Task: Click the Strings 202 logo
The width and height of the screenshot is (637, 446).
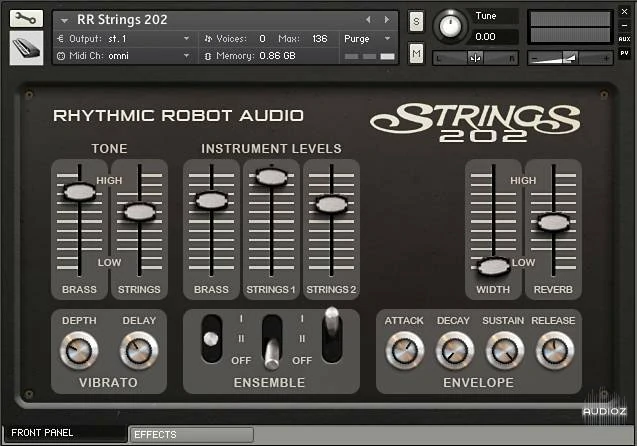Action: point(475,122)
